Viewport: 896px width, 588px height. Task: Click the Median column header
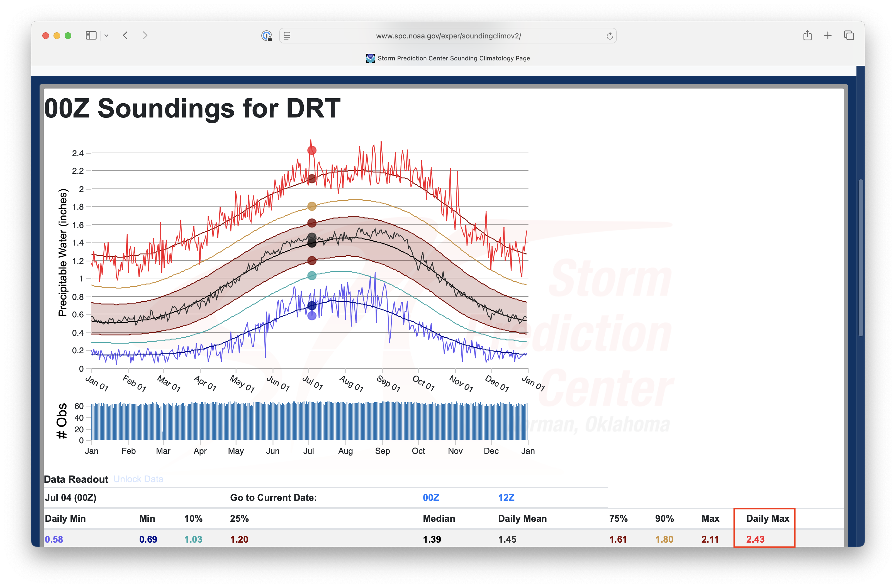click(x=439, y=518)
